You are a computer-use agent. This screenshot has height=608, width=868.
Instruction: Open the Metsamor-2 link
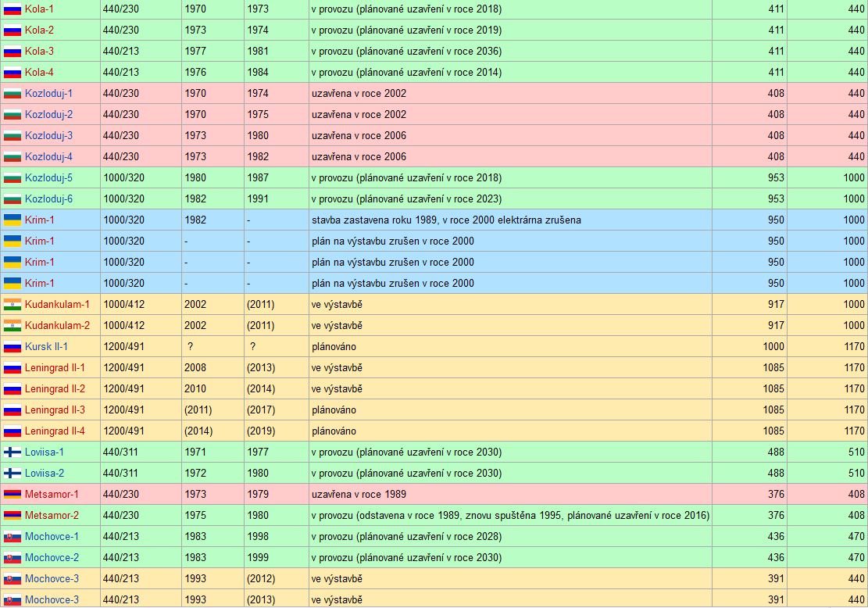click(x=52, y=516)
